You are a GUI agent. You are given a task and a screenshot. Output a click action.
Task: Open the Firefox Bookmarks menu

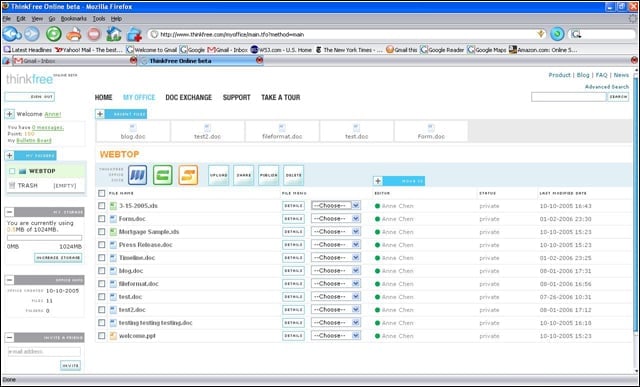click(x=73, y=19)
